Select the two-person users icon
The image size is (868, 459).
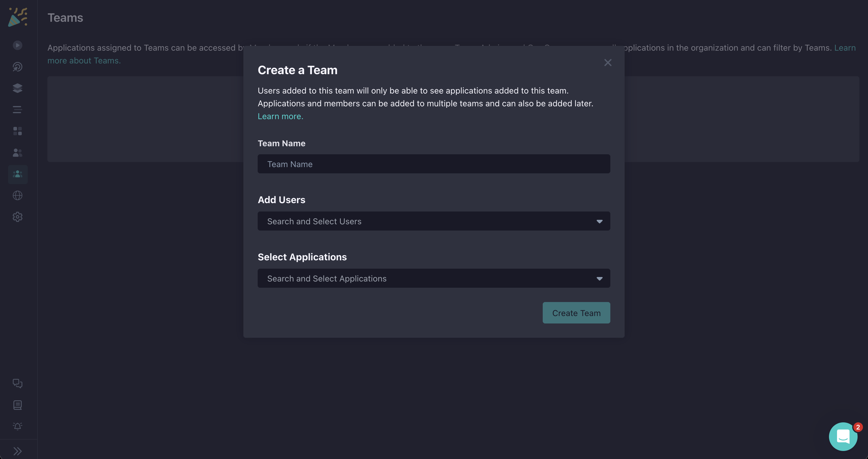point(17,153)
